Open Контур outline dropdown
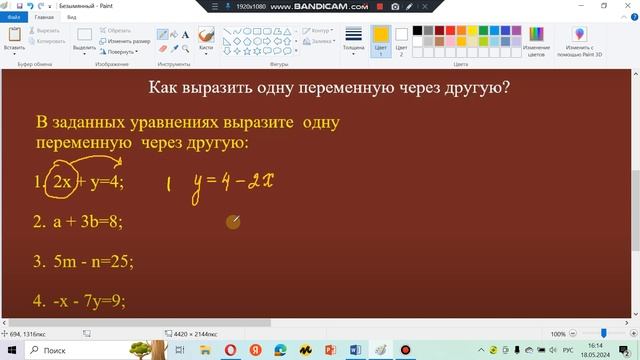The width and height of the screenshot is (640, 360). point(318,31)
